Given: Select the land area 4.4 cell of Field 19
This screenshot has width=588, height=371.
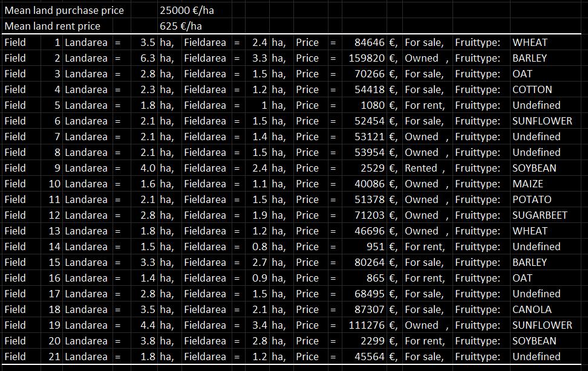Looking at the screenshot, I should 147,325.
